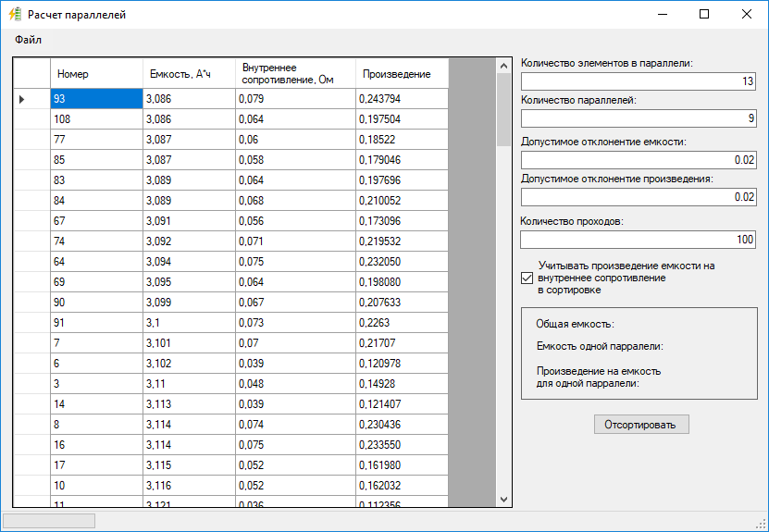Toggle the capacity-resistance product sorting checkbox
769x532 pixels.
[527, 278]
